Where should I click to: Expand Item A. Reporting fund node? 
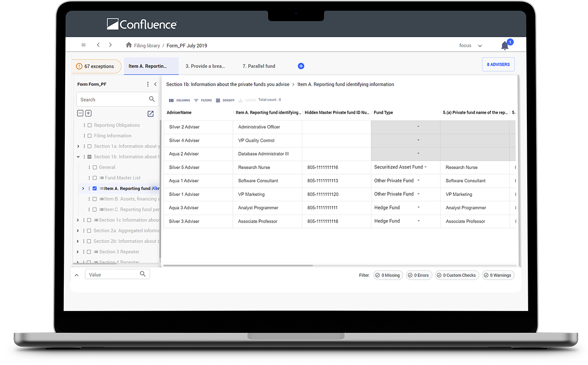pyautogui.click(x=83, y=189)
